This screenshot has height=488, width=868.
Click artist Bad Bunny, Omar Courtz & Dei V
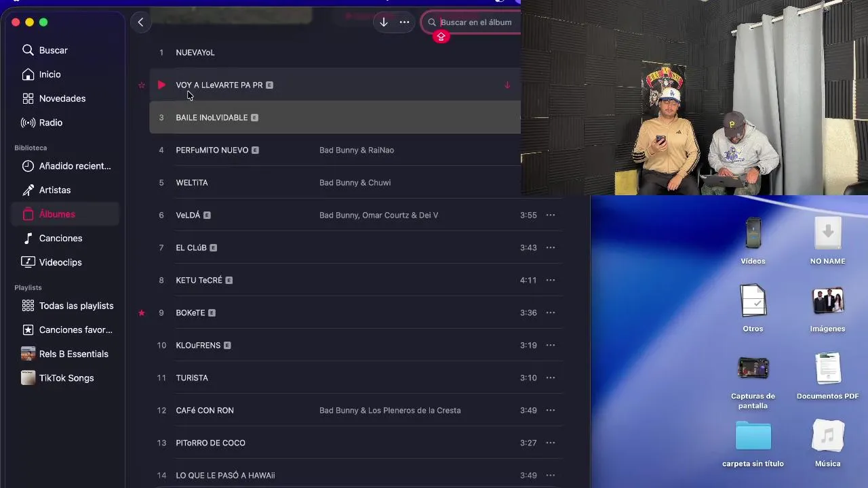(x=378, y=215)
